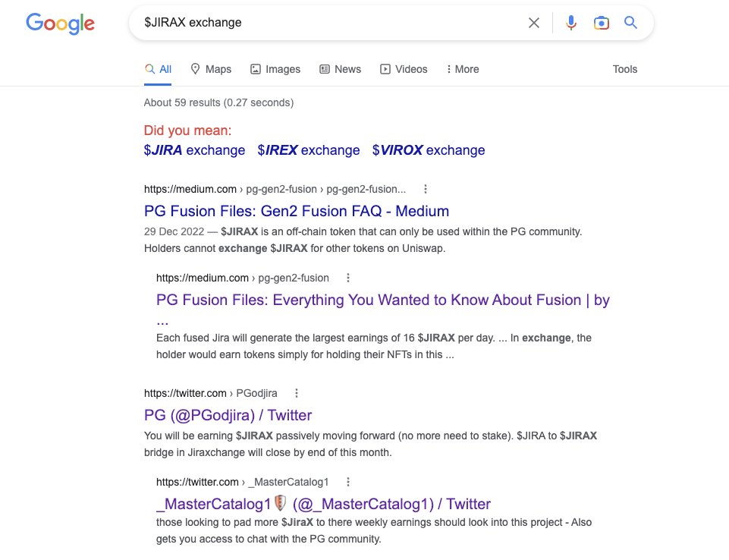Image resolution: width=729 pixels, height=560 pixels.
Task: Click the 'About 59 results' stats text
Action: tap(218, 102)
